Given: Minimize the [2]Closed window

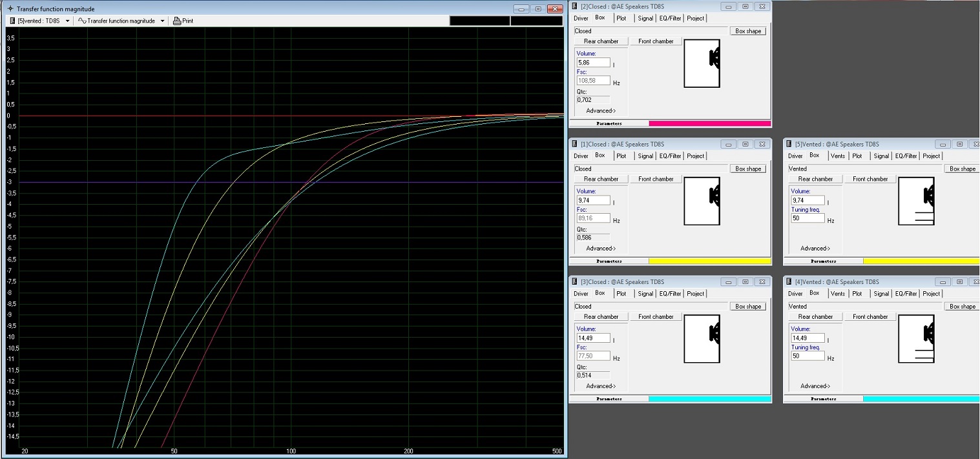Looking at the screenshot, I should (x=729, y=6).
